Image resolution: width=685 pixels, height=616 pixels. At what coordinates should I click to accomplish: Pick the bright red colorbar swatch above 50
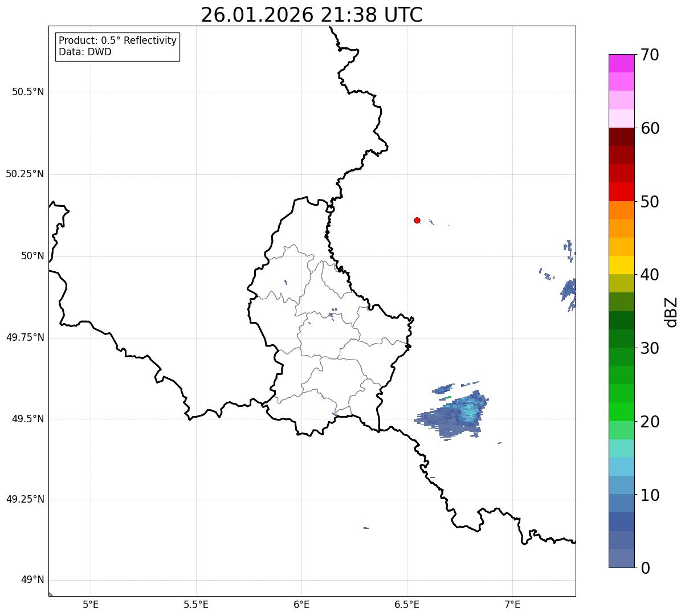pyautogui.click(x=621, y=192)
